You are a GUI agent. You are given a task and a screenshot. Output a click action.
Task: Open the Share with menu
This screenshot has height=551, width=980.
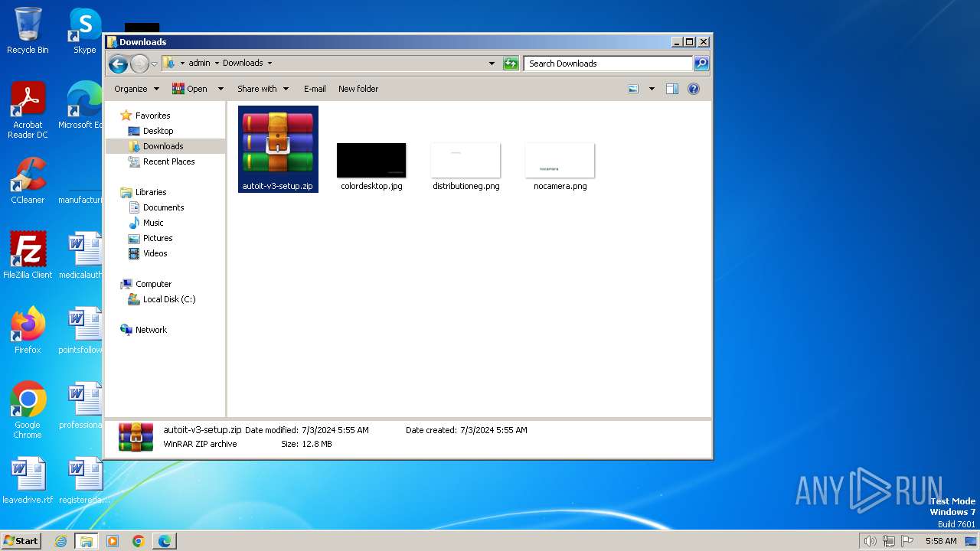[x=263, y=89]
